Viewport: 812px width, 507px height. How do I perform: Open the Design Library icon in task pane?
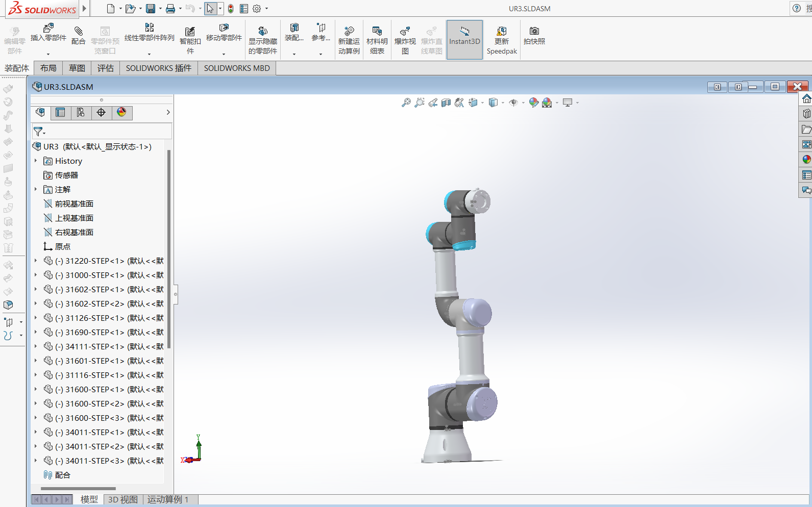coord(806,114)
